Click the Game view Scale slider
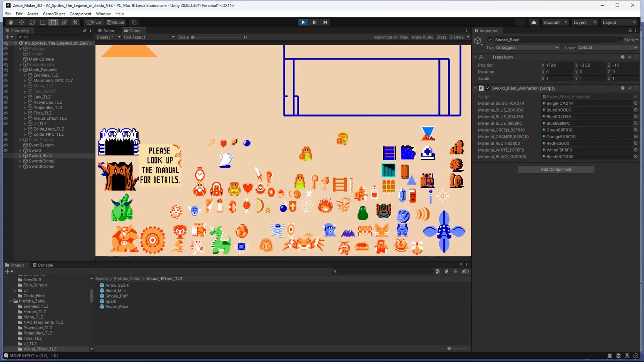 point(216,37)
